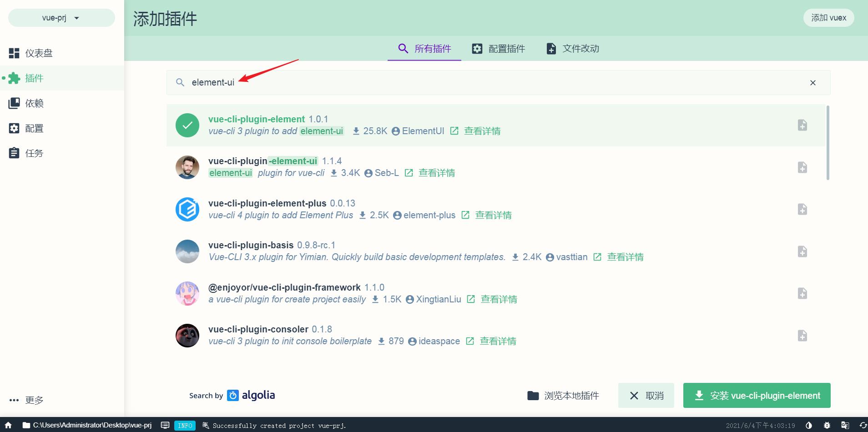Select vue-cli-plugin-consoler avatar
The width and height of the screenshot is (868, 432).
187,336
